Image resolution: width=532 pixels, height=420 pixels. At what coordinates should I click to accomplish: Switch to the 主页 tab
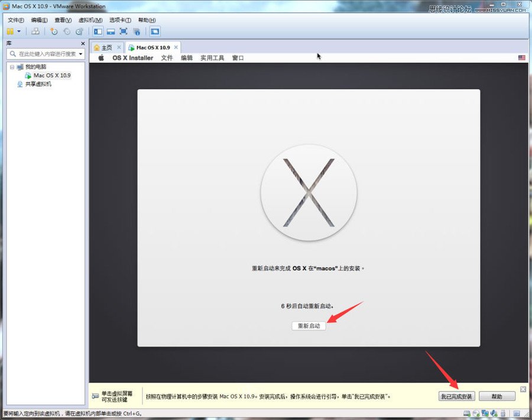pyautogui.click(x=105, y=47)
